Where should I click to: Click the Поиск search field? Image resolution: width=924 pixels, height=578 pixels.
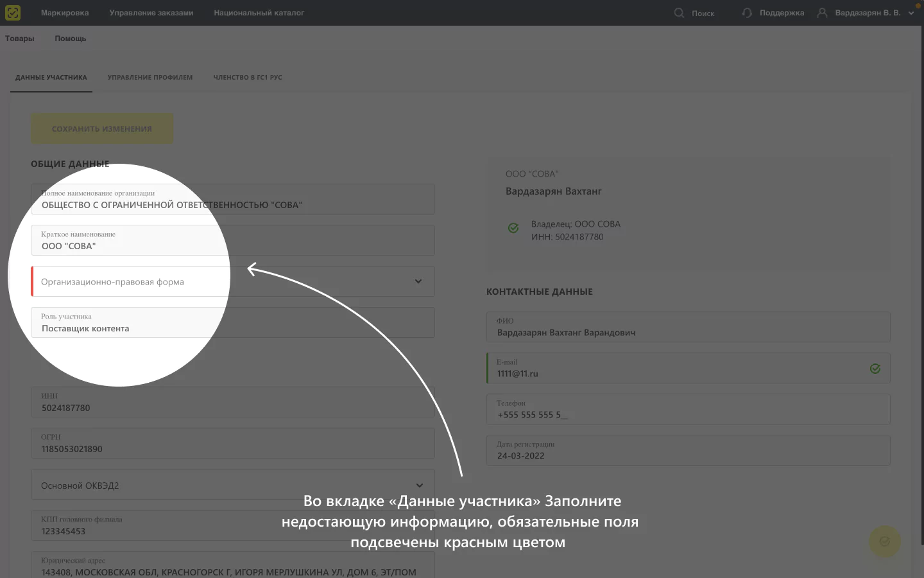click(x=703, y=13)
